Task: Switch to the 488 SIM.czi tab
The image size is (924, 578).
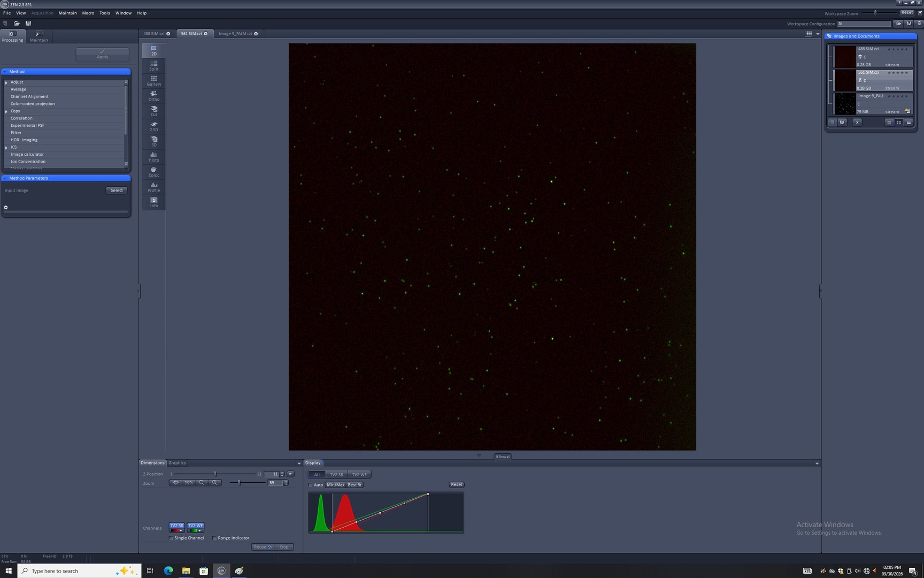Action: pos(153,34)
